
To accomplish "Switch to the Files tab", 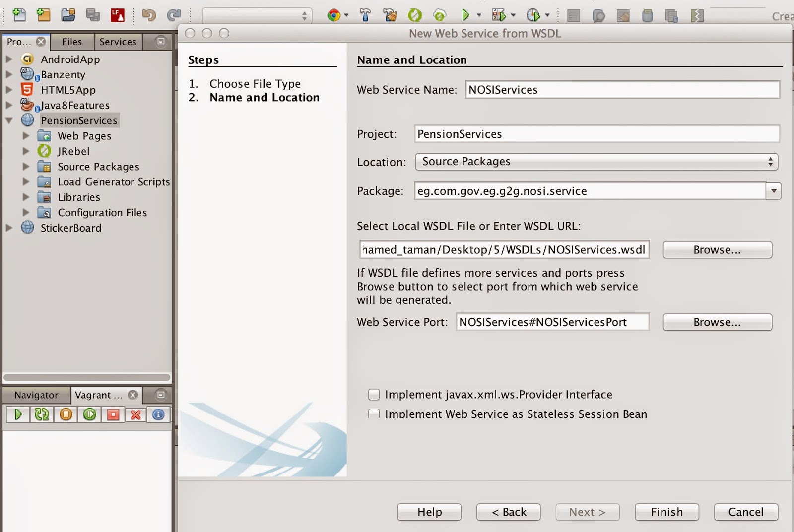I will (x=72, y=42).
